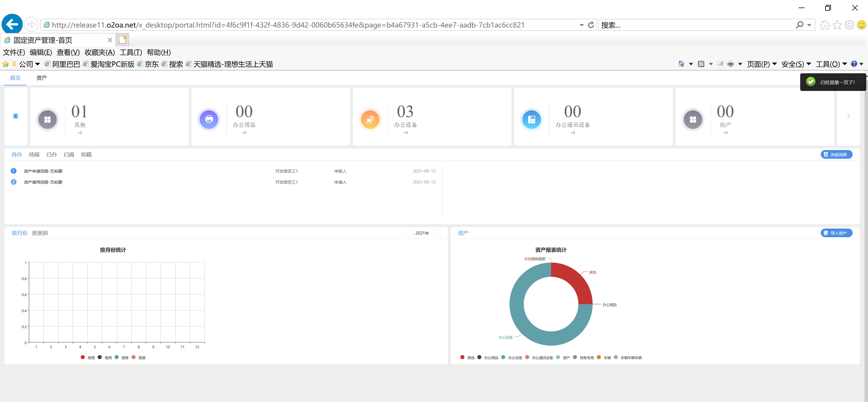Viewport: 868px width, 402px height.
Task: Click the orange 办公设备 category icon
Action: pyautogui.click(x=370, y=119)
